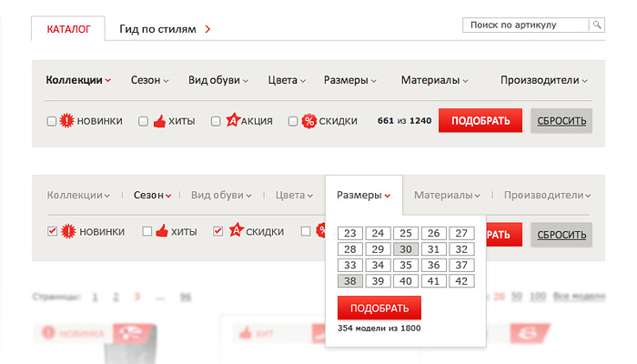The height and width of the screenshot is (364, 637).
Task: Select size 37
Action: point(461,265)
